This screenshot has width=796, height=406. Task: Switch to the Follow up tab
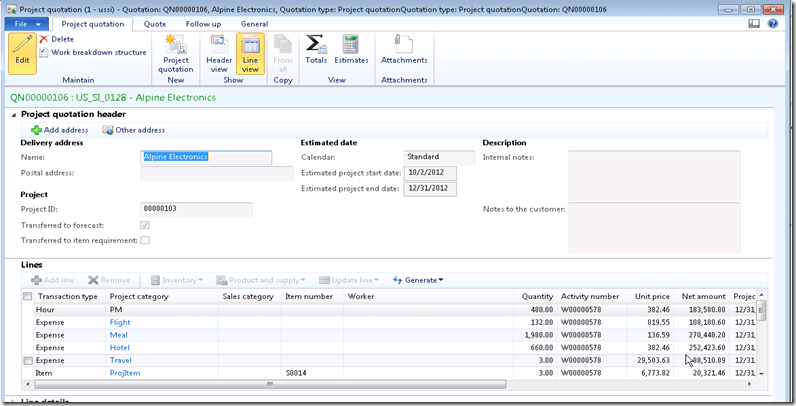204,23
